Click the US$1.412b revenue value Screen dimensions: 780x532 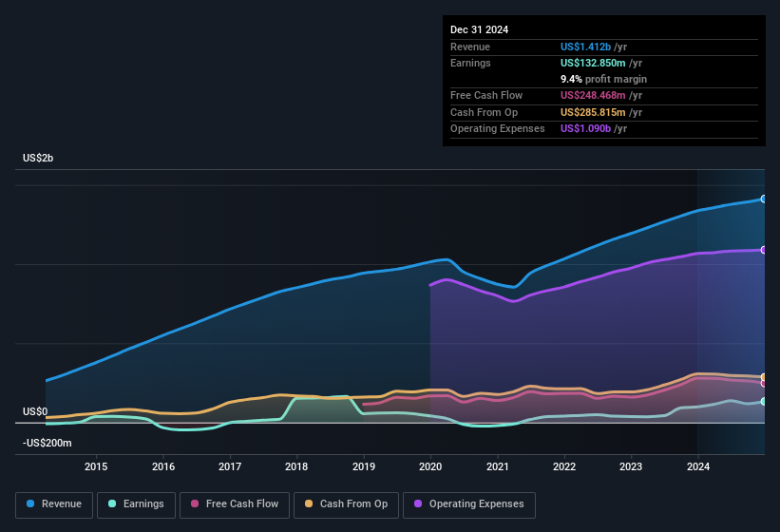[585, 47]
